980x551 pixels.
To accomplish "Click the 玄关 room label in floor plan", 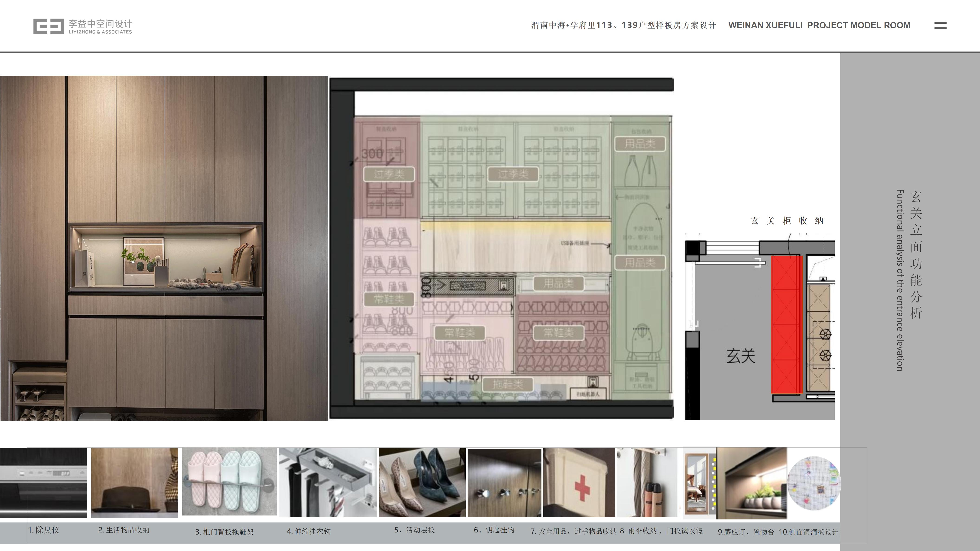I will point(740,356).
